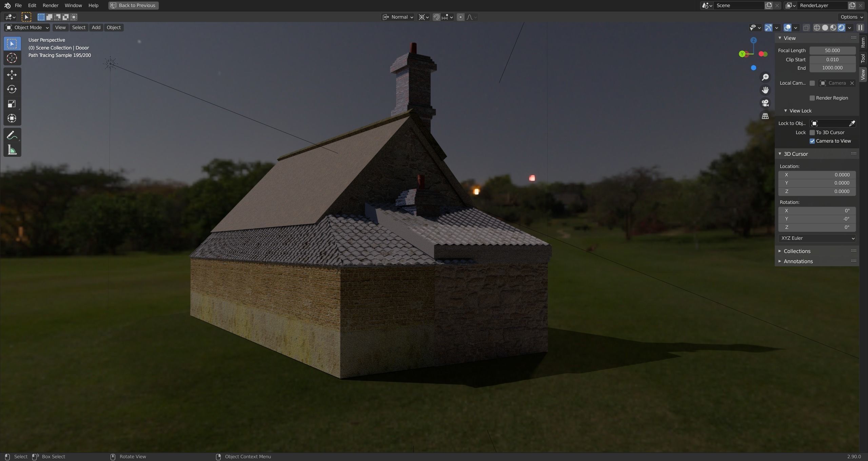Toggle Local Camera checkbox
This screenshot has height=461, width=868.
click(x=812, y=83)
